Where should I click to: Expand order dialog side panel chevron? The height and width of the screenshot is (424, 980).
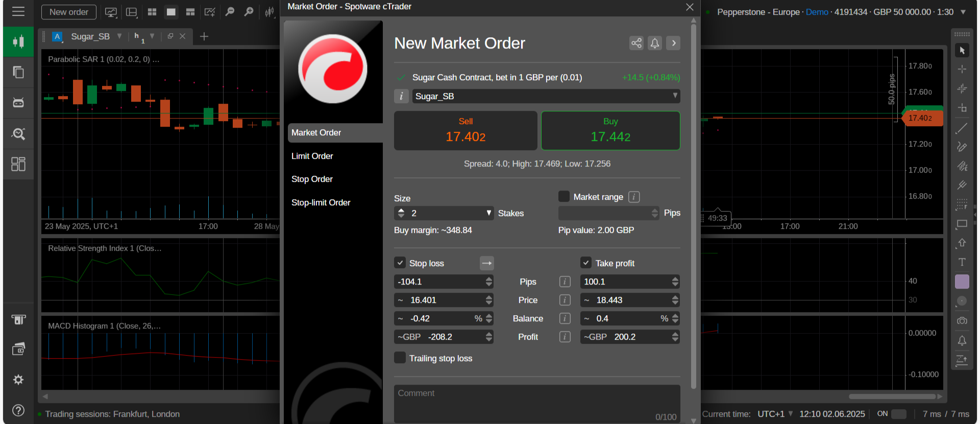pyautogui.click(x=674, y=43)
